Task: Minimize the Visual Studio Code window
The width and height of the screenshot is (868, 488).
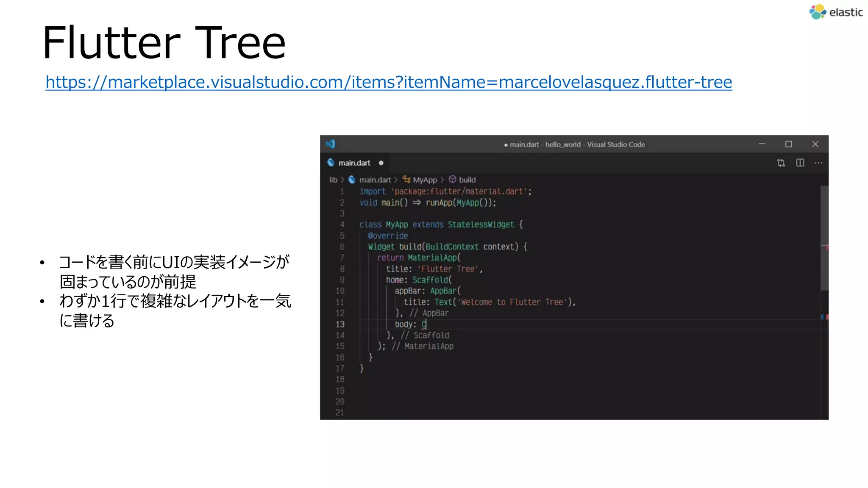Action: (x=762, y=144)
